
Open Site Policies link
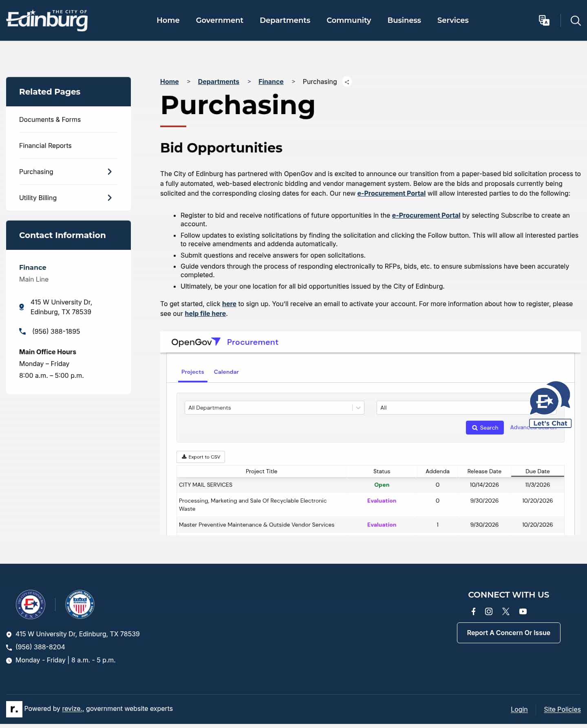[562, 709]
